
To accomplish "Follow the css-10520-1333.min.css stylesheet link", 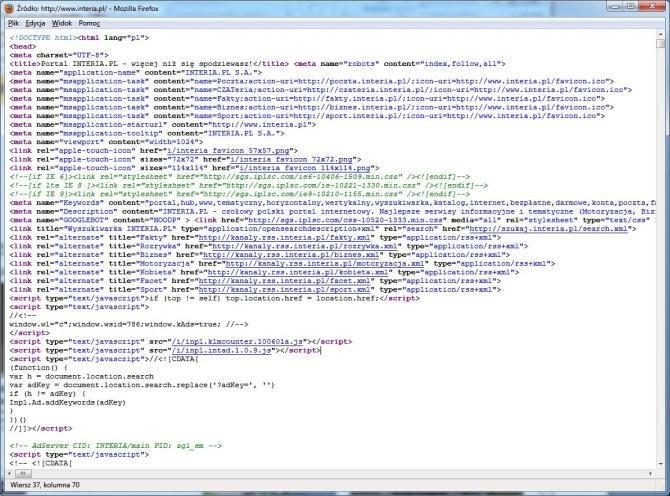I will click(345, 220).
